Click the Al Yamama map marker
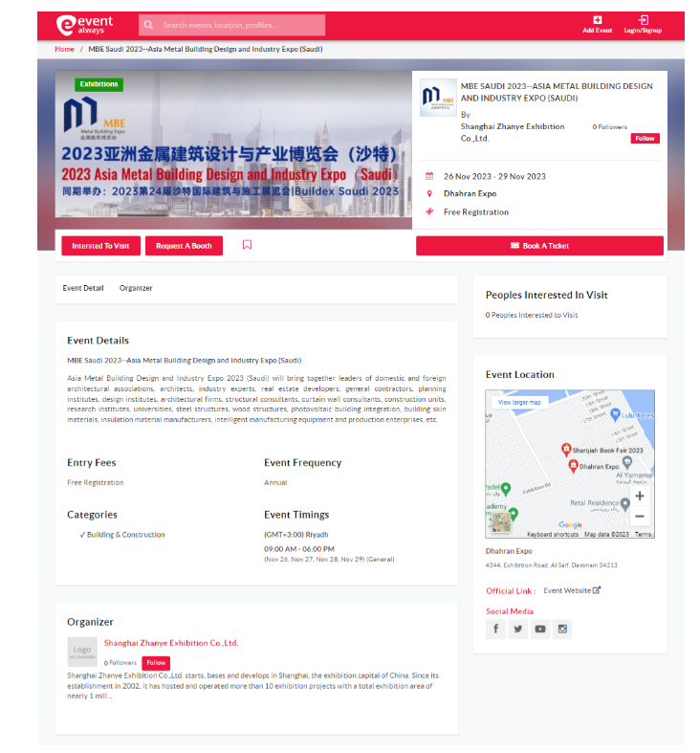Viewport: 700px width, 753px height. tap(627, 463)
